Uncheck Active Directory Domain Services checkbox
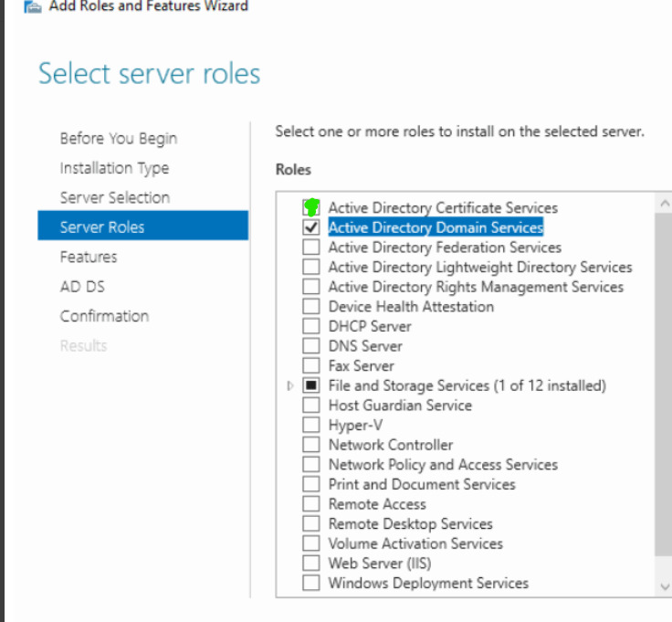The image size is (672, 622). click(x=311, y=227)
